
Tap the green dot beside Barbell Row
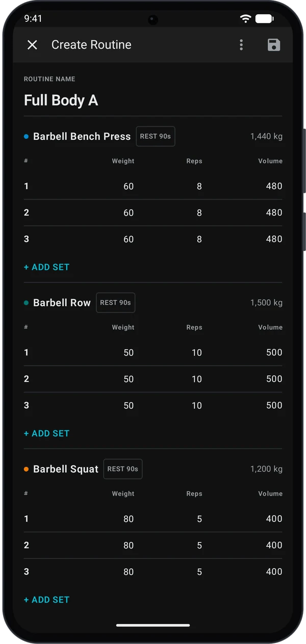26,303
